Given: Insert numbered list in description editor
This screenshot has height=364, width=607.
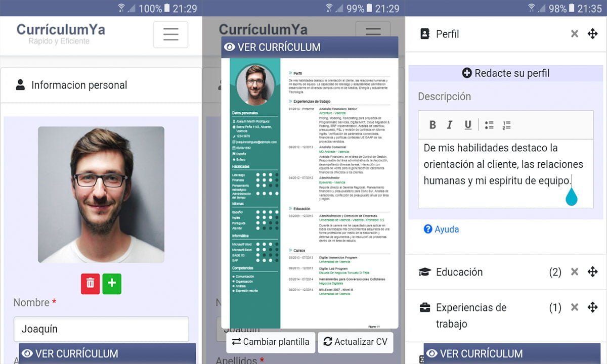Looking at the screenshot, I should (507, 125).
